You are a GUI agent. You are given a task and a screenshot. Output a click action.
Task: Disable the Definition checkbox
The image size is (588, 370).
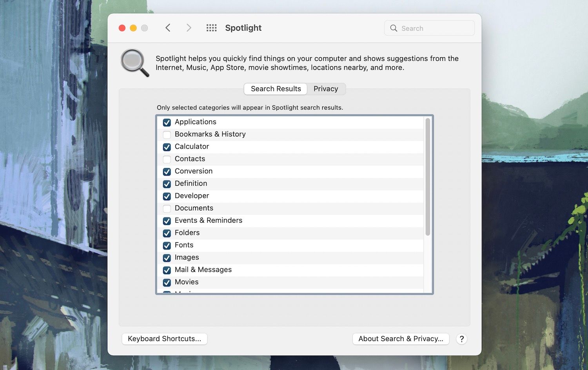coord(167,184)
